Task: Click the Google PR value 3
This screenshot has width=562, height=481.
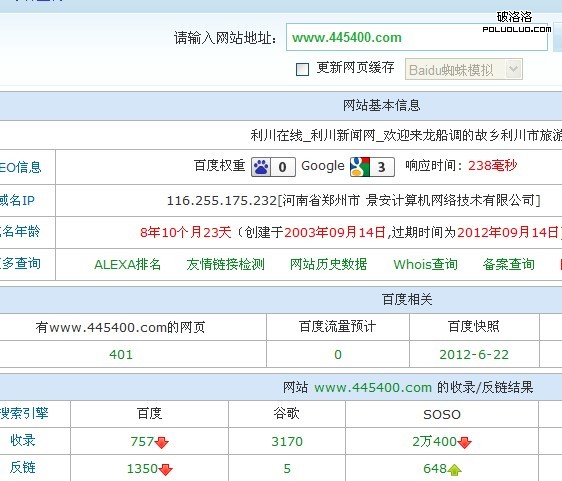Action: coord(382,167)
